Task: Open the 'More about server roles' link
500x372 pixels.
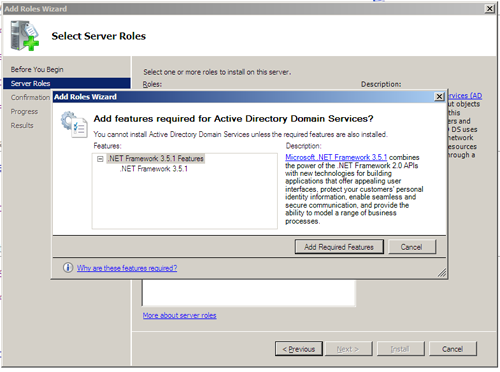Action: coord(180,315)
